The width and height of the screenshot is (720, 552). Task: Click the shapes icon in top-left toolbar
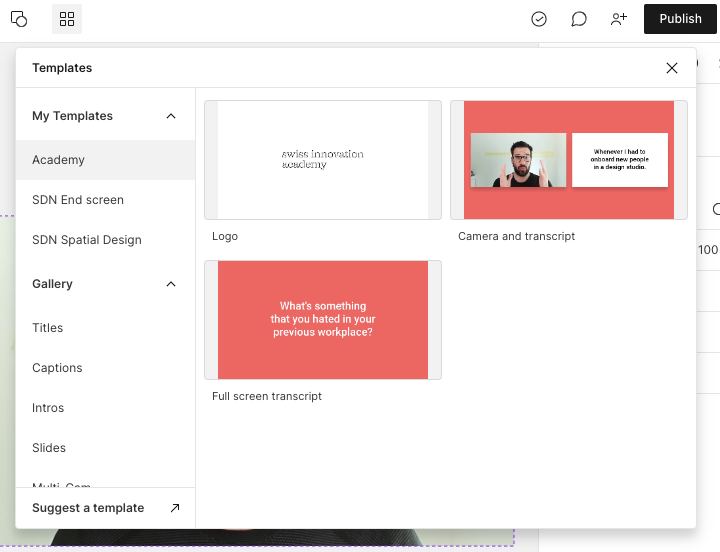pos(19,19)
